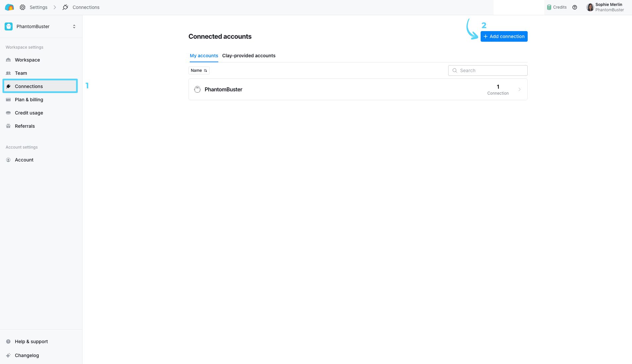
Task: Toggle the Name sort order button
Action: 199,70
